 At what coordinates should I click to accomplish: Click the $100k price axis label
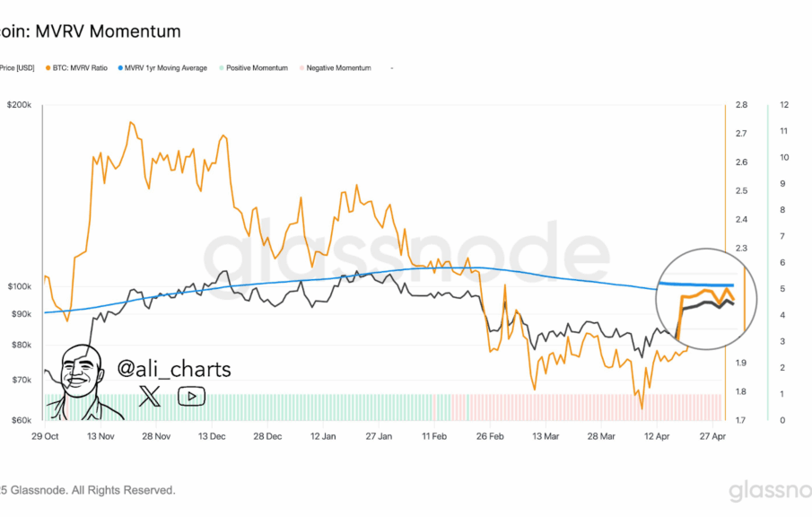pos(20,286)
